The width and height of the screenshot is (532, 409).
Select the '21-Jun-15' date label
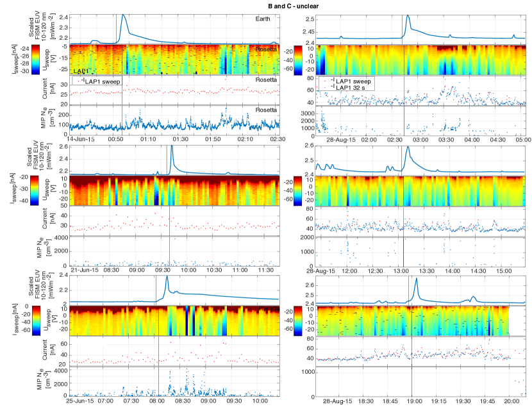85,270
